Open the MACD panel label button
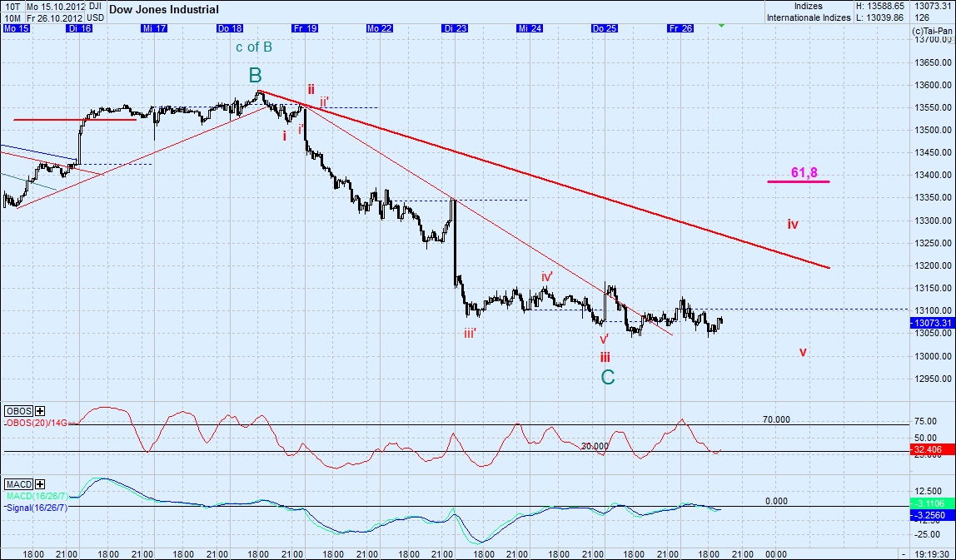Screen dimensions: 956x560 18,483
